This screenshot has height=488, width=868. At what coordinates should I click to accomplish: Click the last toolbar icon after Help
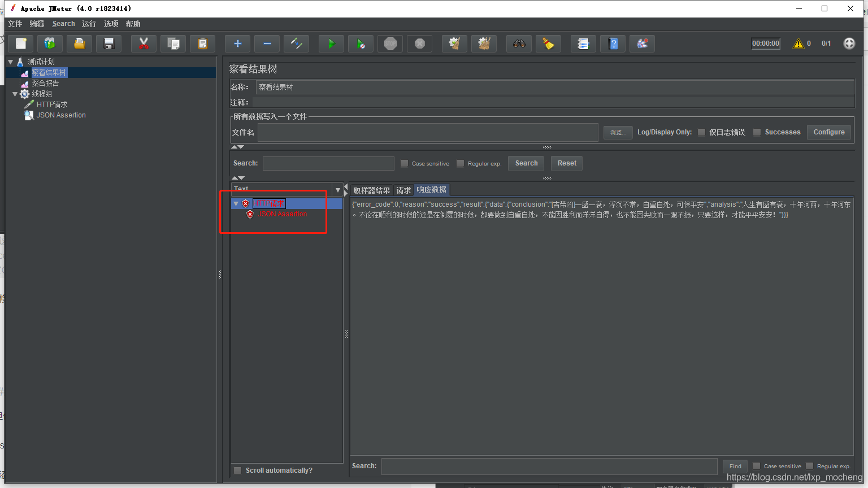[642, 43]
